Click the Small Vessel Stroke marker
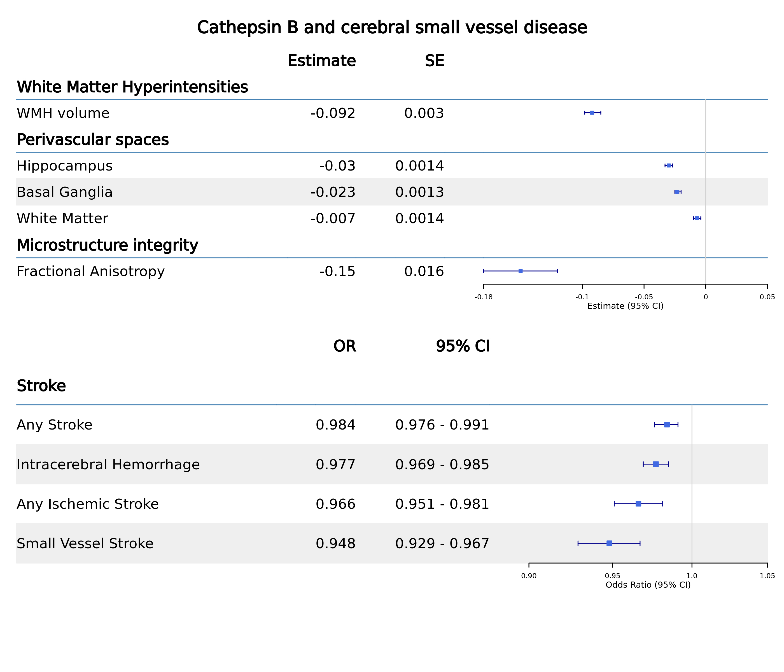The image size is (784, 672). (x=609, y=543)
